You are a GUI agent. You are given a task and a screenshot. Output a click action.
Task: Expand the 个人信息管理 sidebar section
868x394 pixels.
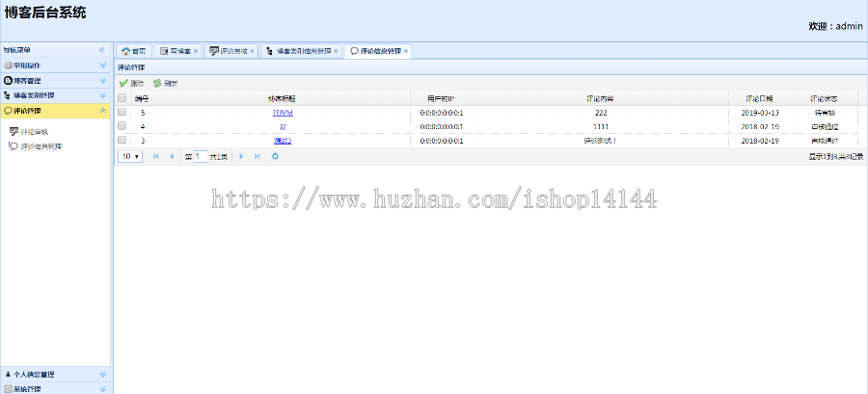[102, 374]
